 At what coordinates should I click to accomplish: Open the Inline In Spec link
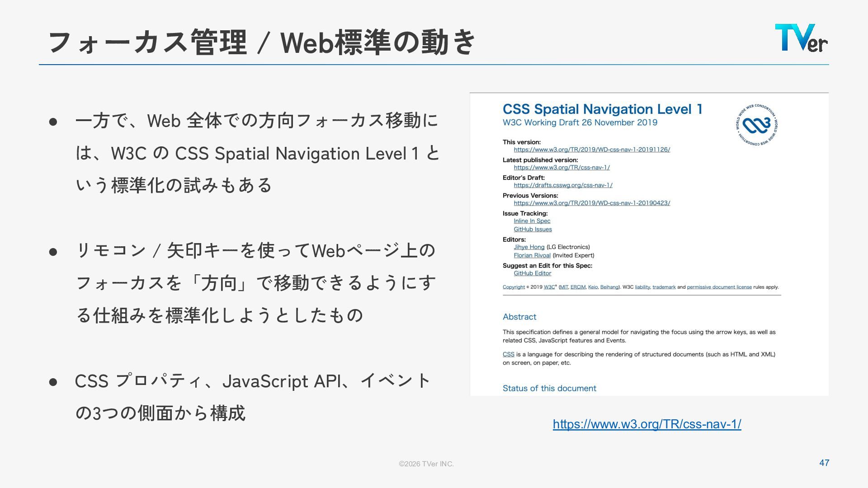click(x=532, y=221)
